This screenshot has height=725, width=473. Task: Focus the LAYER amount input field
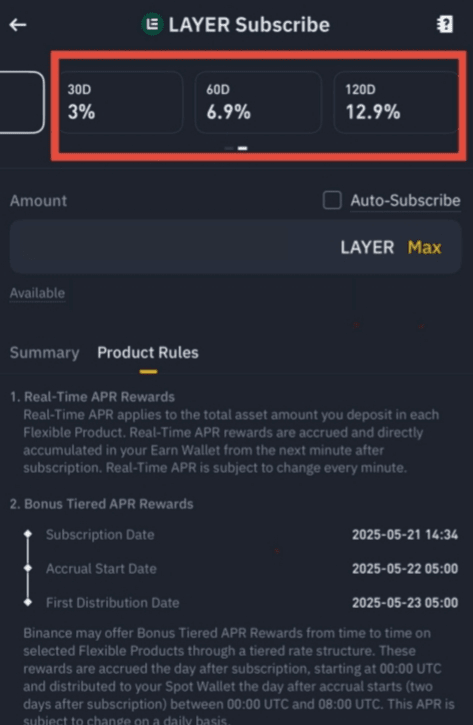click(236, 247)
